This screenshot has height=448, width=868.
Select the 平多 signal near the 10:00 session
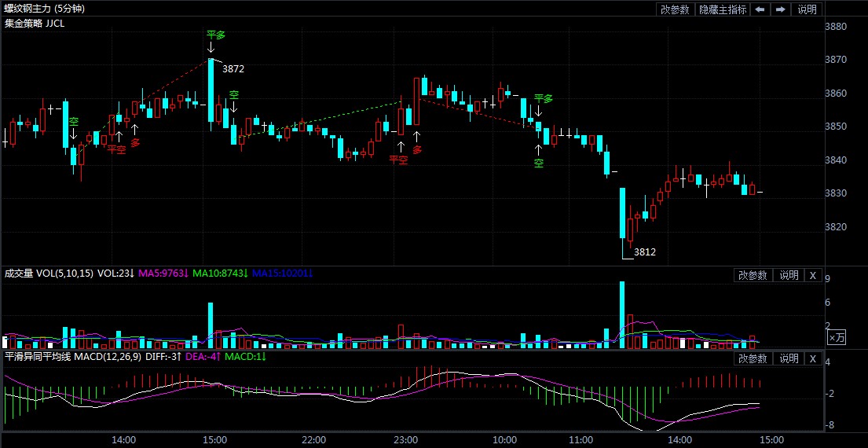point(543,98)
